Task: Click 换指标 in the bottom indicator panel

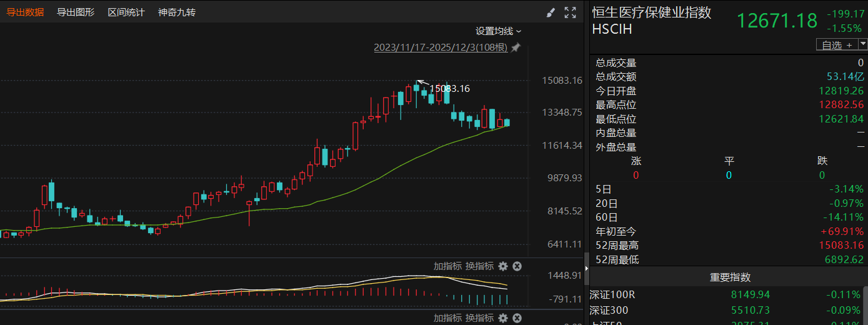Action: pos(479,317)
